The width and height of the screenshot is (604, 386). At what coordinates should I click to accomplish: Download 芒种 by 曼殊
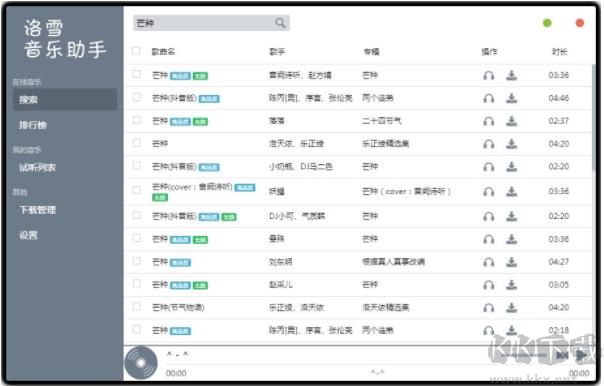point(512,239)
